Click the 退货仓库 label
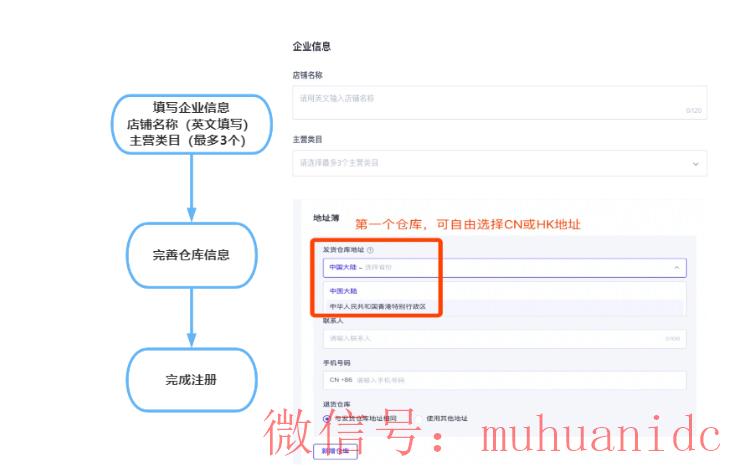 point(337,404)
